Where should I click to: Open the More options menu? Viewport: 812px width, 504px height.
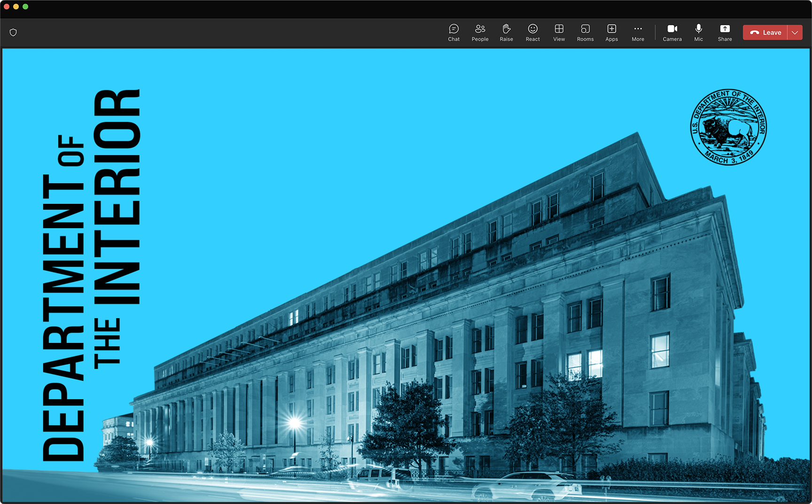(638, 32)
